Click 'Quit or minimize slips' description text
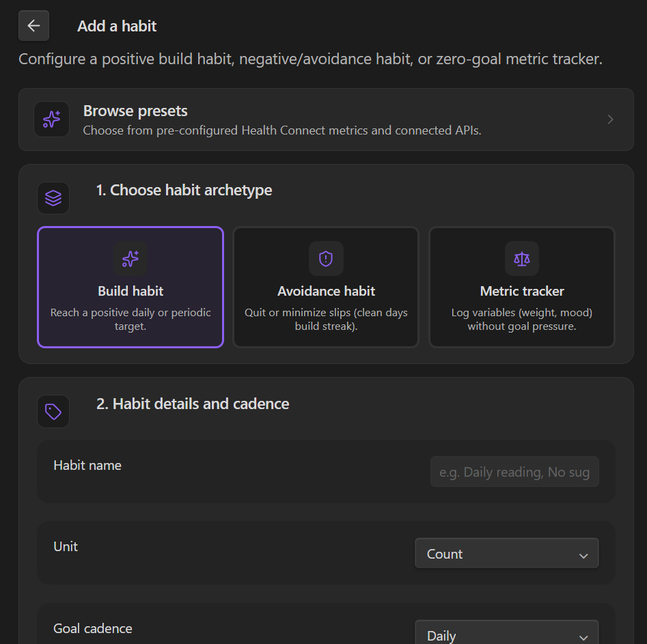This screenshot has height=644, width=647. pos(326,320)
